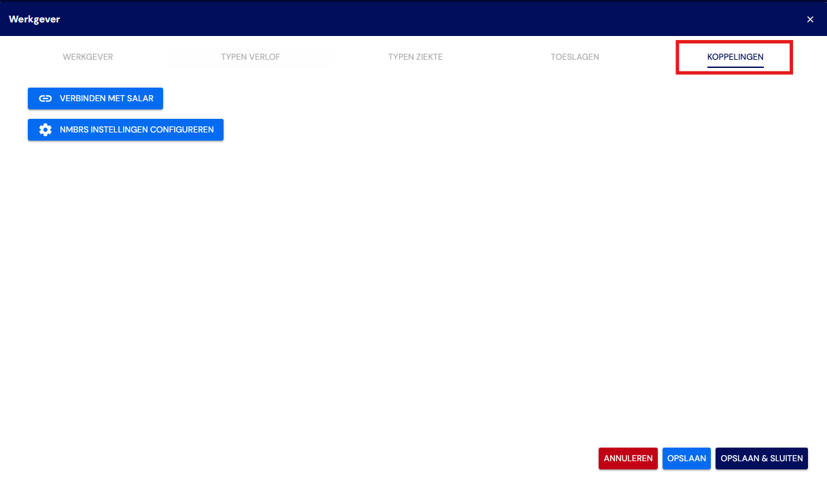Click the underlined active Koppelingen label
The height and width of the screenshot is (504, 827).
pyautogui.click(x=735, y=57)
